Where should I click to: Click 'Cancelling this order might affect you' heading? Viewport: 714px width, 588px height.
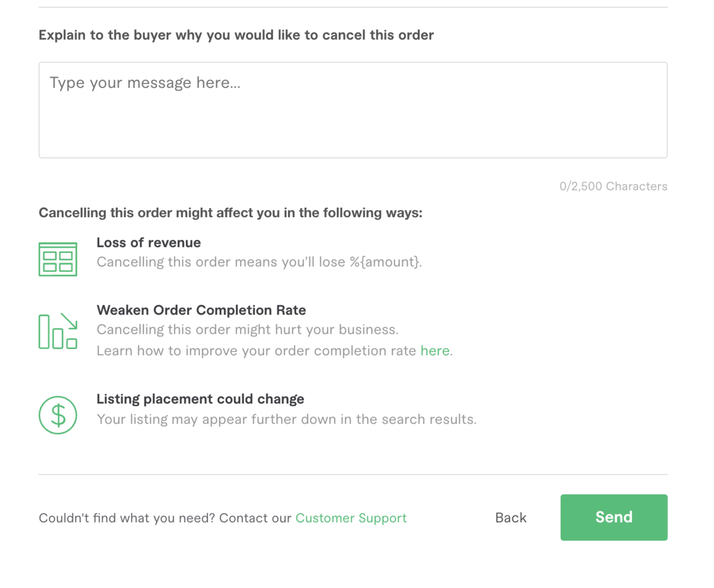230,212
